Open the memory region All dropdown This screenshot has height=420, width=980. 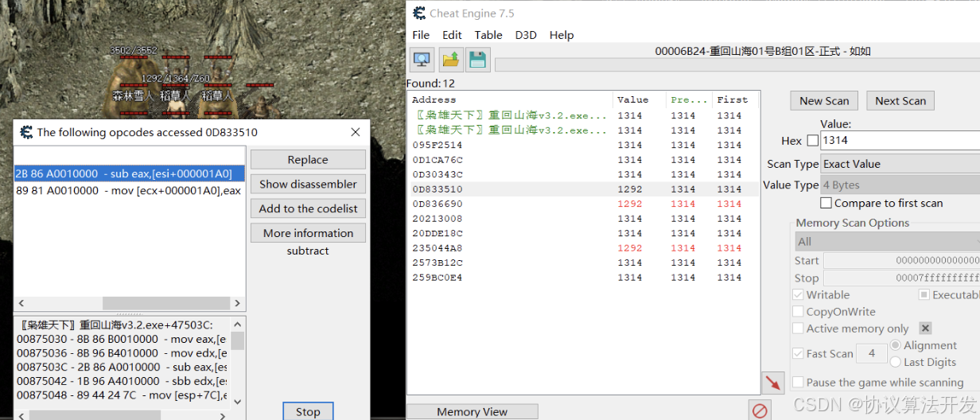coord(887,241)
